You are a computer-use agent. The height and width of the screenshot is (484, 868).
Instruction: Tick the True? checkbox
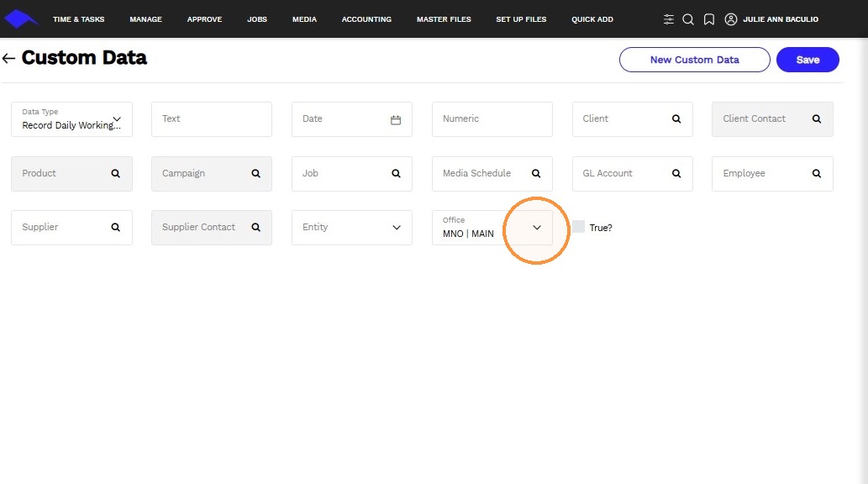(x=578, y=227)
